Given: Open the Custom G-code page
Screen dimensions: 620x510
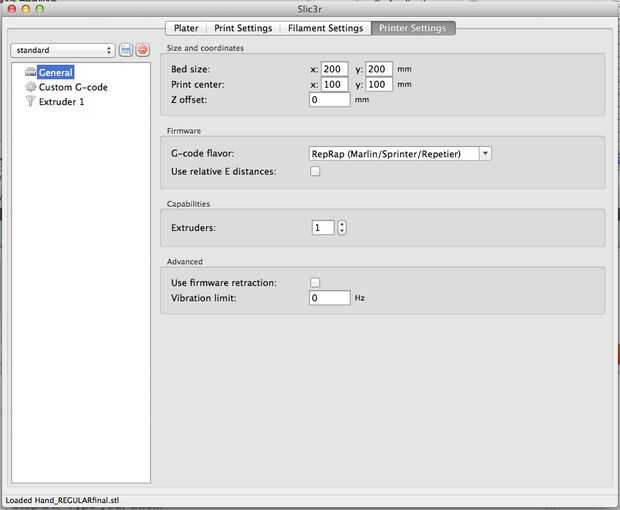Looking at the screenshot, I should click(x=73, y=87).
